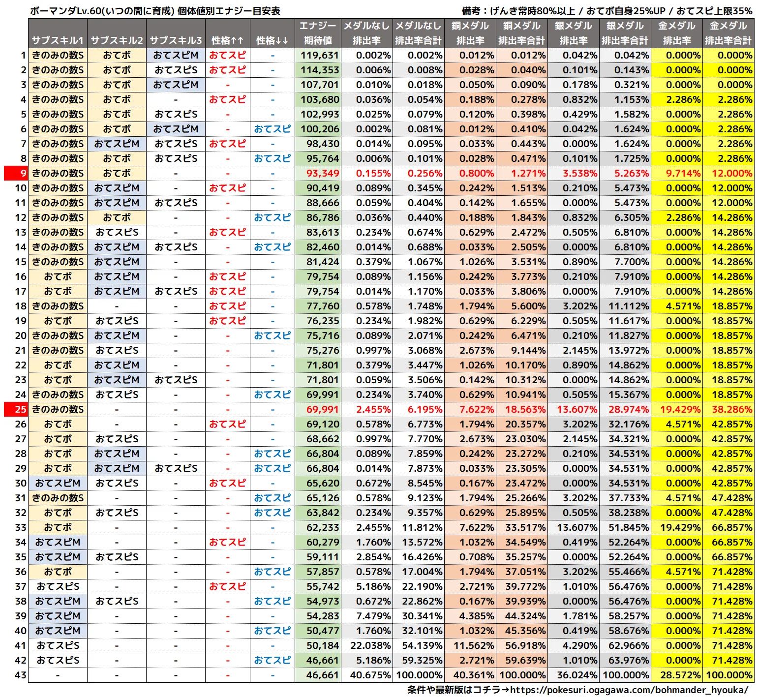Select the 性格↑↑ column header
Viewport: 757px width, 700px height.
tap(227, 40)
